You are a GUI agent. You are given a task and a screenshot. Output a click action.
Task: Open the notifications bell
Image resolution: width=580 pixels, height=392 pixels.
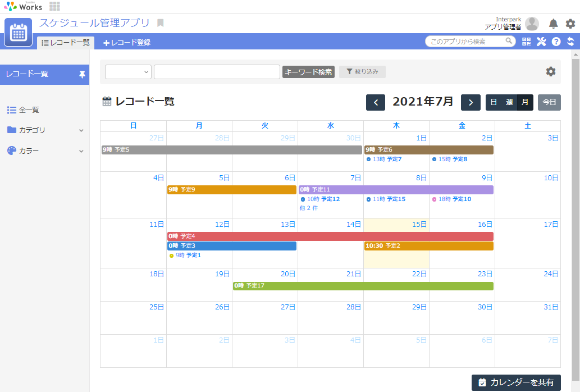tap(553, 24)
